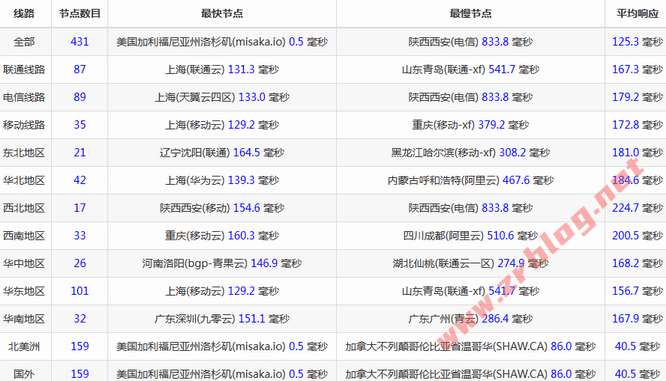Select the 国外 row label
This screenshot has height=381, width=666.
tap(24, 374)
